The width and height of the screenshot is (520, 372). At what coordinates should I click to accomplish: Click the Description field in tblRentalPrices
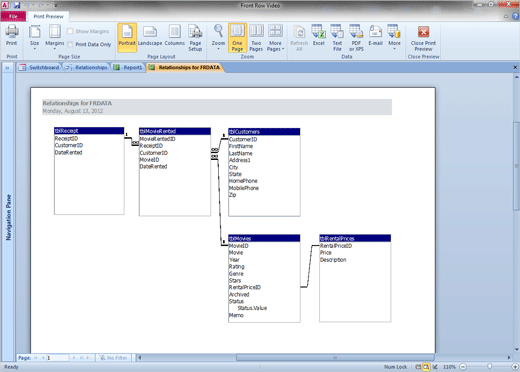coord(333,260)
